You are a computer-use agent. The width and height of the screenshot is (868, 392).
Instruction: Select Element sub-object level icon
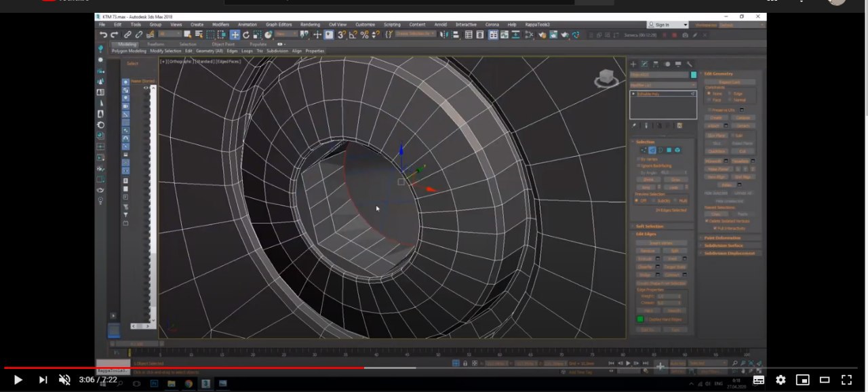(677, 150)
